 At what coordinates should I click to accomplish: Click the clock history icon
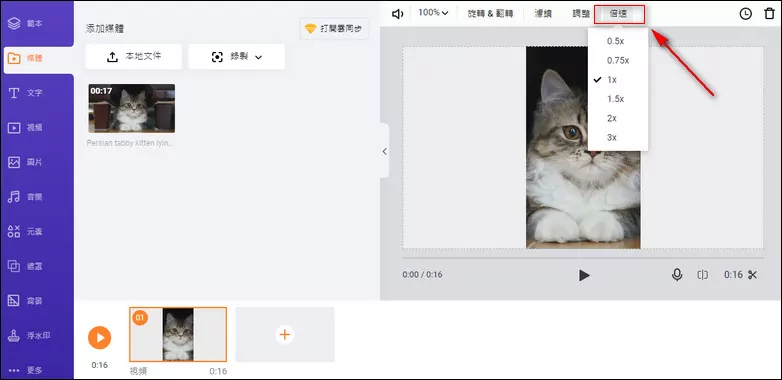(745, 14)
